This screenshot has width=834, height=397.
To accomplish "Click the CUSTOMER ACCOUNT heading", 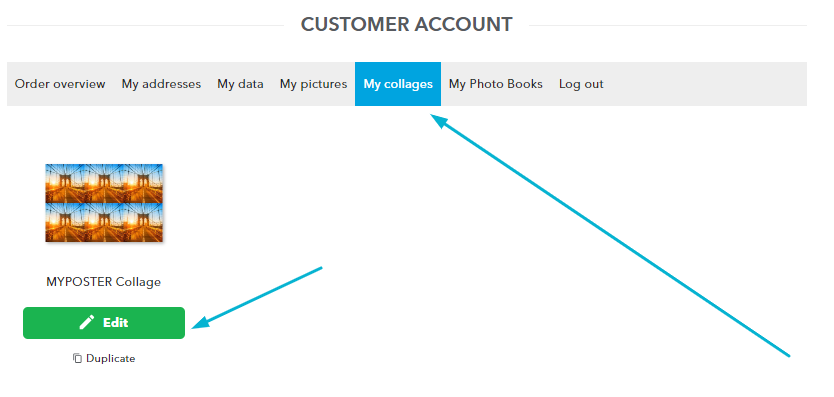I will [406, 24].
